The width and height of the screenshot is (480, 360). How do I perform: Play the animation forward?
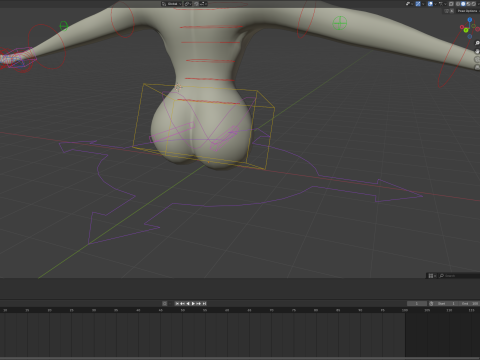[193, 303]
